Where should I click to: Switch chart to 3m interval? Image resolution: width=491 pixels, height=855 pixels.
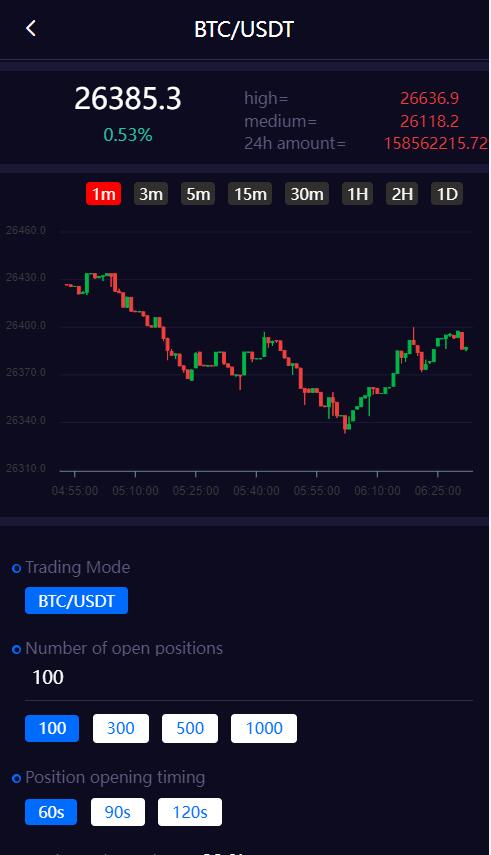tap(151, 194)
